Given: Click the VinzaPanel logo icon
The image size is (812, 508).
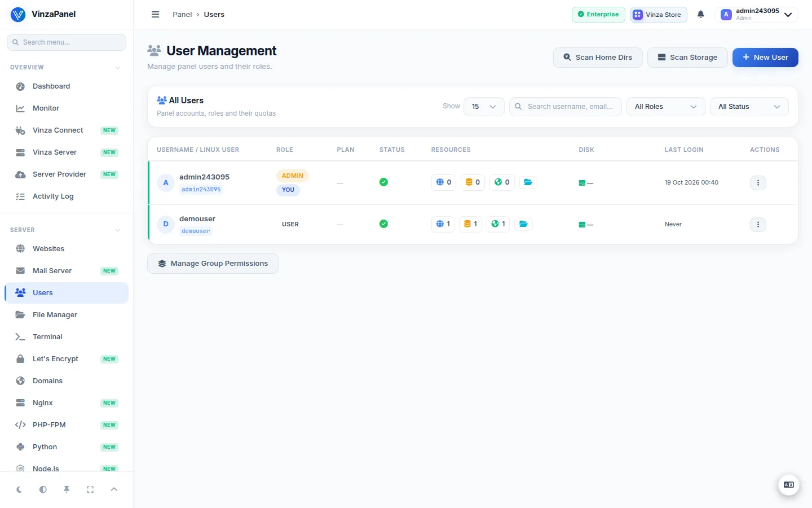Looking at the screenshot, I should pos(18,15).
